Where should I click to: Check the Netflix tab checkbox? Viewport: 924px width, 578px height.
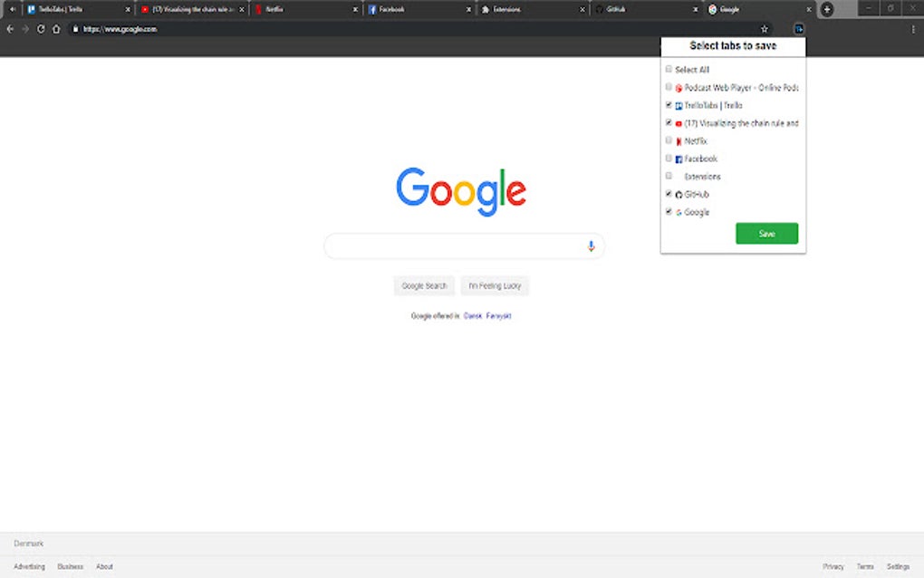[669, 140]
